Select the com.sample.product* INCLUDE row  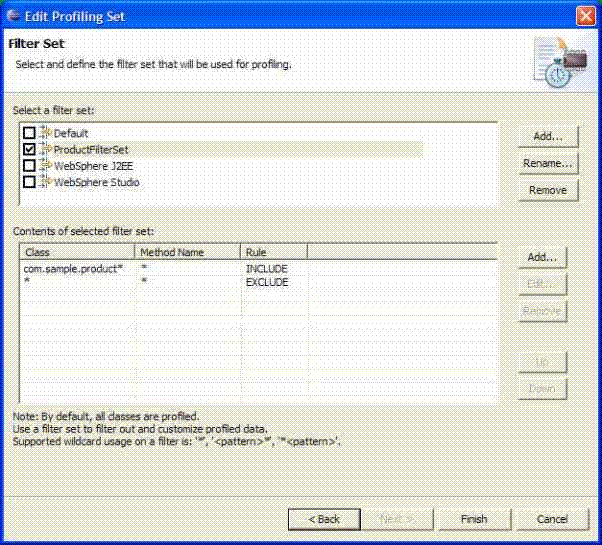(x=80, y=270)
